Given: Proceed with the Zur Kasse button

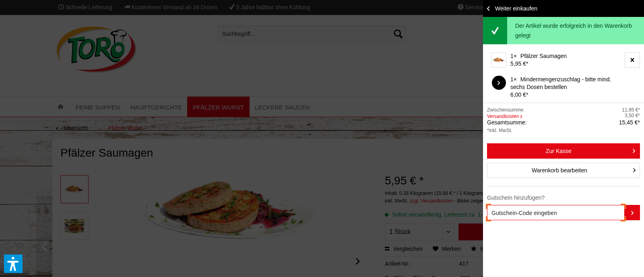Looking at the screenshot, I should pyautogui.click(x=563, y=151).
